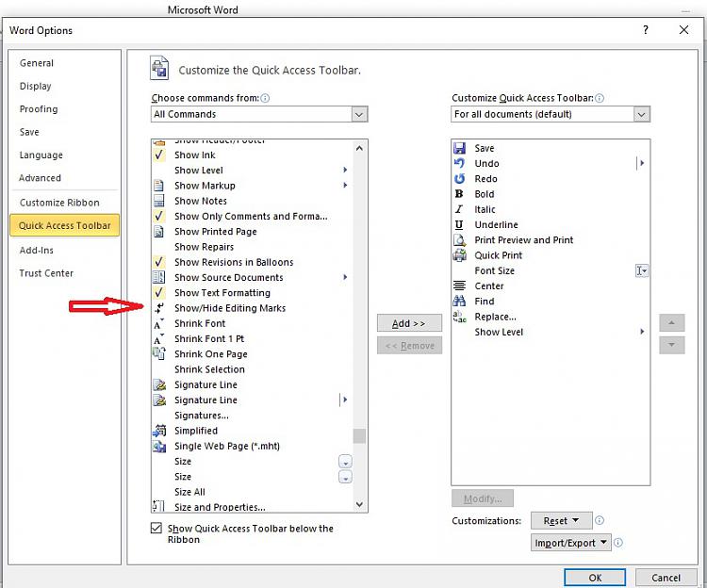707x588 pixels.
Task: Click the info icon next to Reset
Action: click(x=600, y=520)
